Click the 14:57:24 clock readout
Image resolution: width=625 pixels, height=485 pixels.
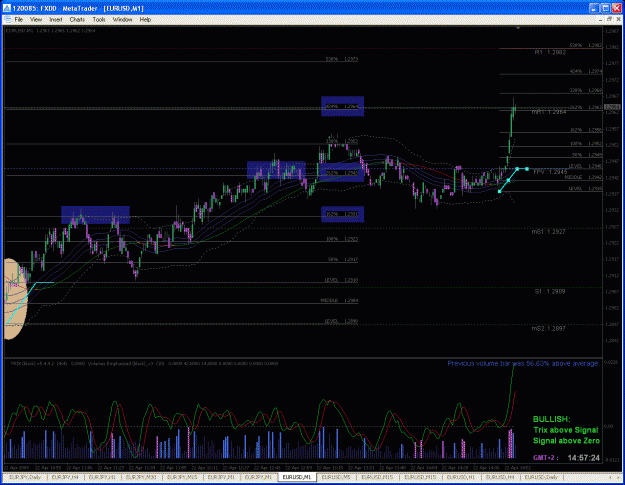[584, 458]
